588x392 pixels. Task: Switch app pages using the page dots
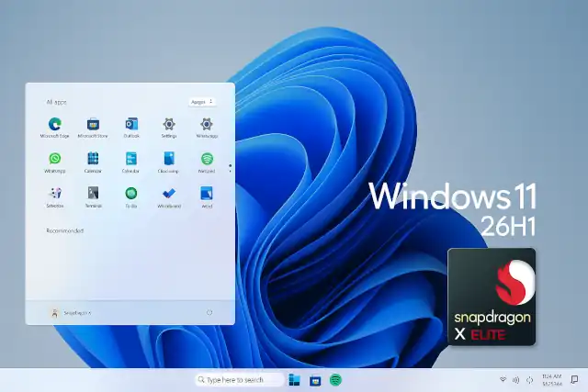point(230,168)
